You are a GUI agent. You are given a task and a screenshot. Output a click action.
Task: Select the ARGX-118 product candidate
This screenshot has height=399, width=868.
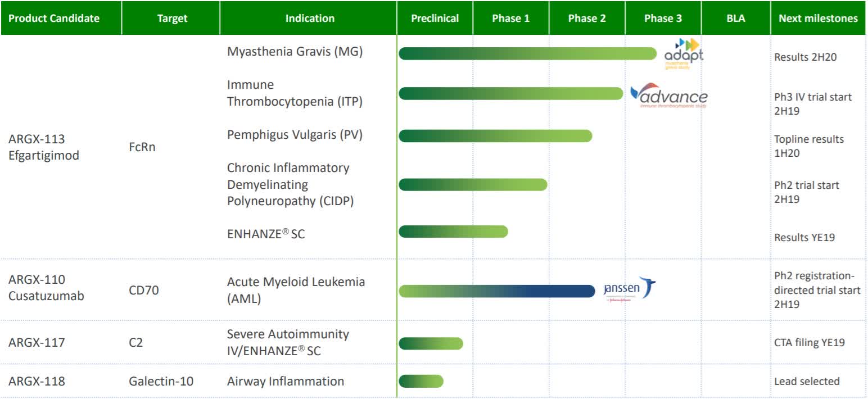click(37, 381)
